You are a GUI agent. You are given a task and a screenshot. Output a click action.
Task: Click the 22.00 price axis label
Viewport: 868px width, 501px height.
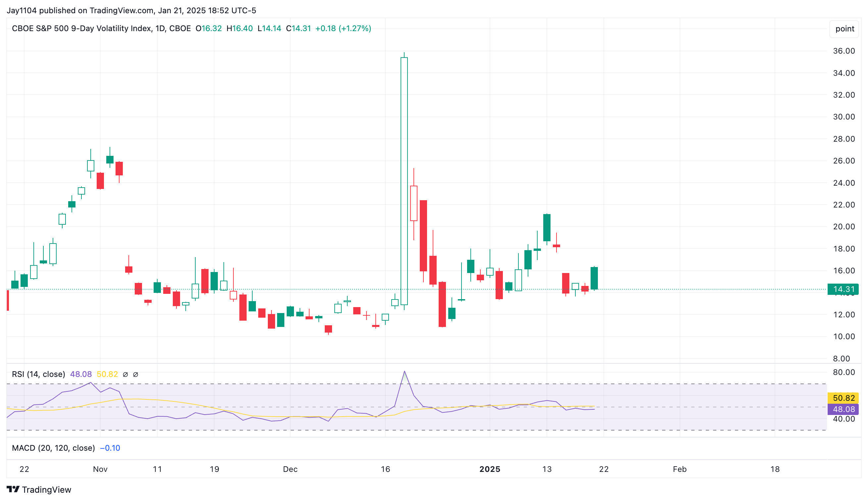click(844, 205)
